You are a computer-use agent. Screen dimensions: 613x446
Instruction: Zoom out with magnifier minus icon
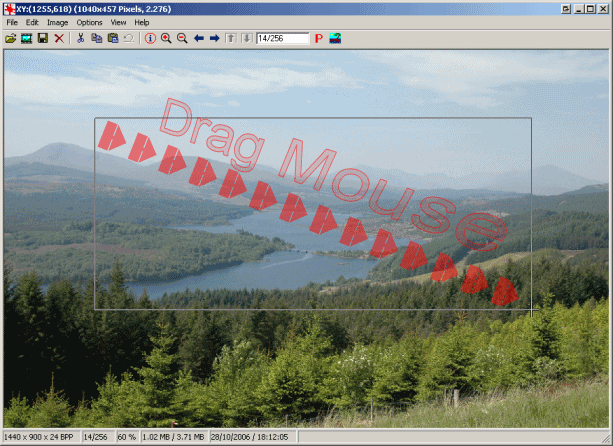tap(182, 38)
